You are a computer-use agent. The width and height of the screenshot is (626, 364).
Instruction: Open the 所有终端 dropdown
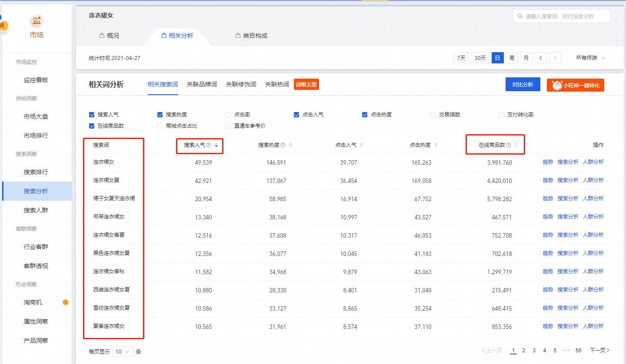[x=590, y=58]
